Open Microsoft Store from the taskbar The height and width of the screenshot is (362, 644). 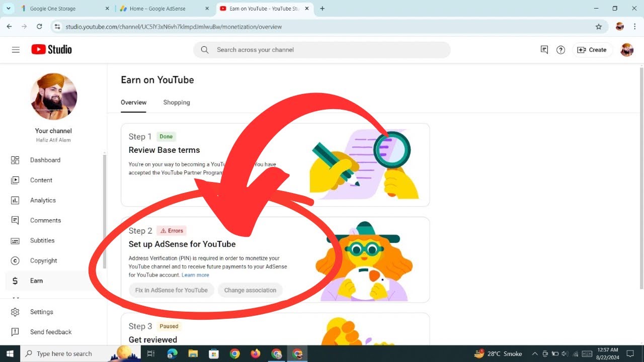pos(214,353)
